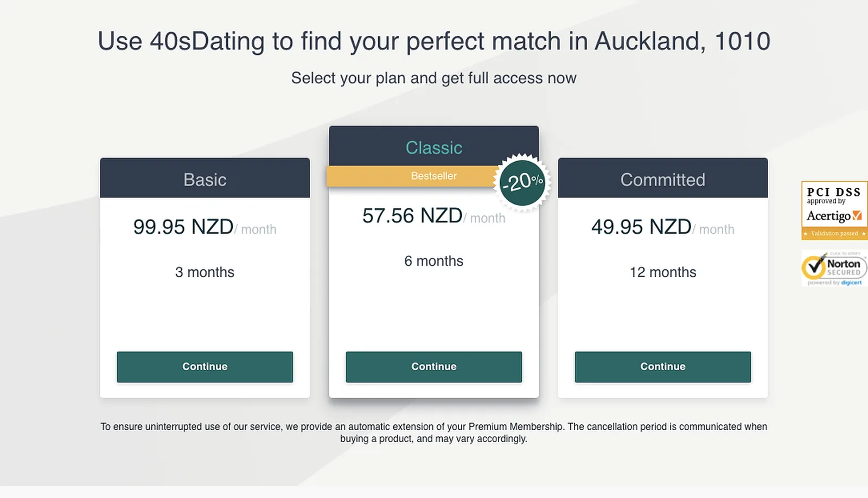
Task: Click the 57.56 NZD price
Action: click(412, 215)
